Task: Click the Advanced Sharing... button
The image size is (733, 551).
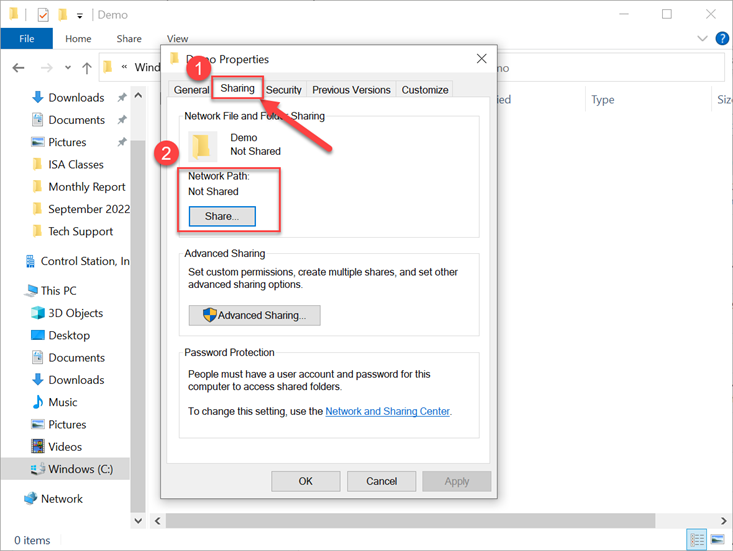Action: click(254, 315)
